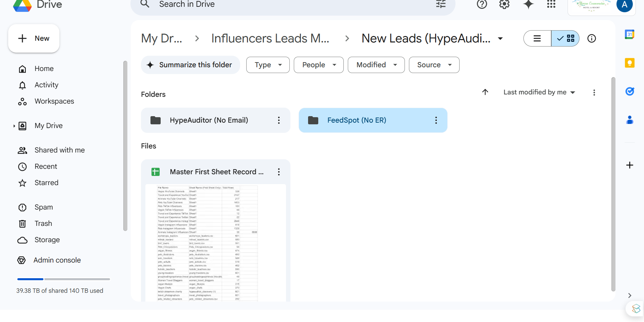The height and width of the screenshot is (322, 644).
Task: Open the People filter dropdown
Action: click(x=319, y=65)
